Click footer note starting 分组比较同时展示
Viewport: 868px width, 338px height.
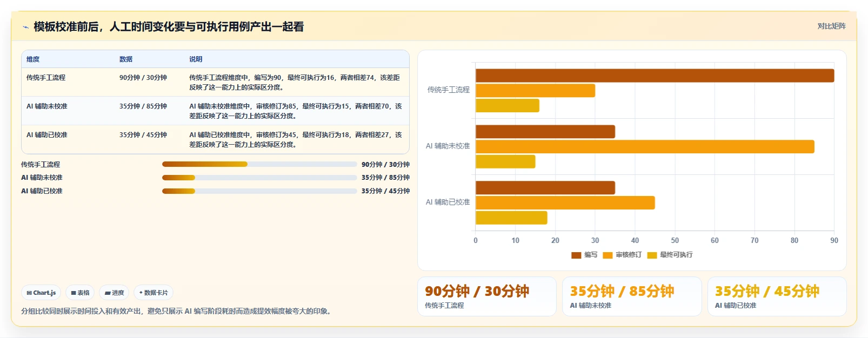[177, 312]
